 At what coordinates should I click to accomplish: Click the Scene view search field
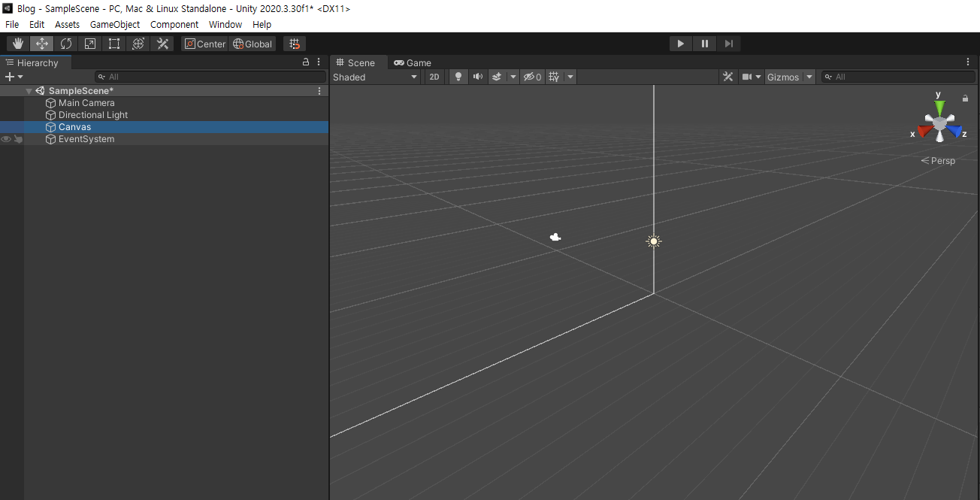pyautogui.click(x=898, y=77)
